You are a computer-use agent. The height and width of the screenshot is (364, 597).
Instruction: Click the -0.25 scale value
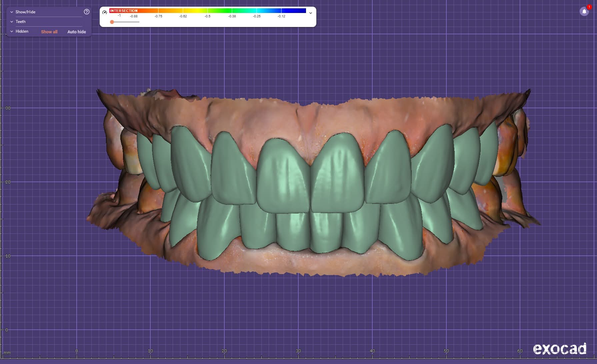(257, 16)
